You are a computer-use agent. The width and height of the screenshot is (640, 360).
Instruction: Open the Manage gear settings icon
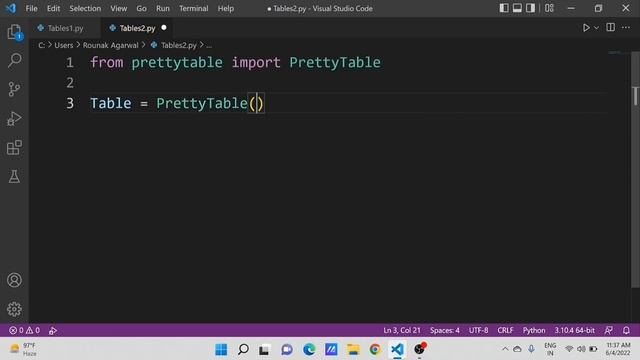(x=14, y=309)
